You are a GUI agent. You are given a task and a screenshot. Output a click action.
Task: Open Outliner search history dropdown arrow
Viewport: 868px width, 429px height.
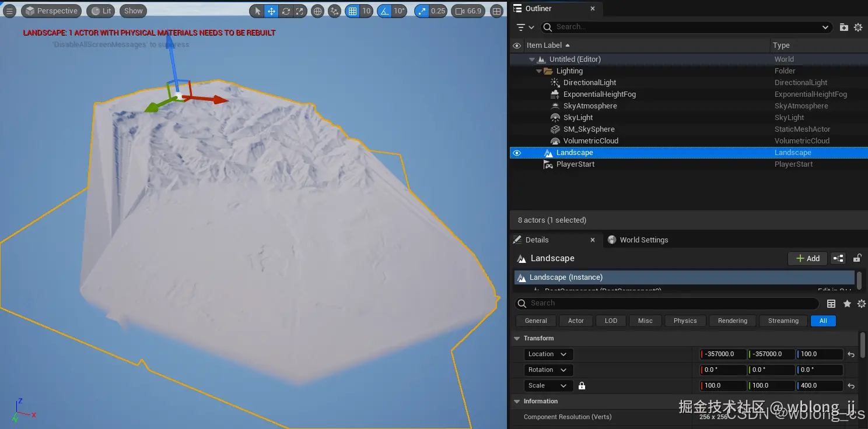[x=825, y=27]
